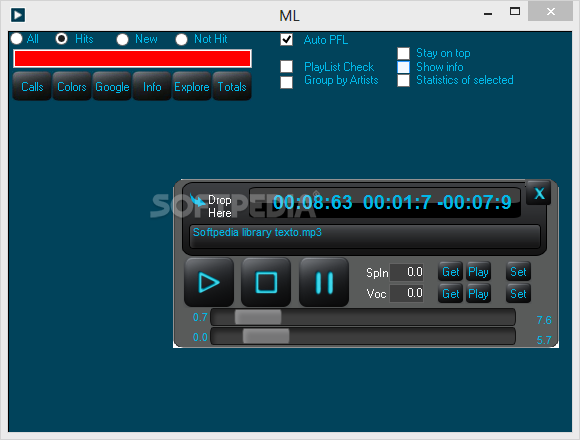Maximize the ML window

click(x=515, y=11)
